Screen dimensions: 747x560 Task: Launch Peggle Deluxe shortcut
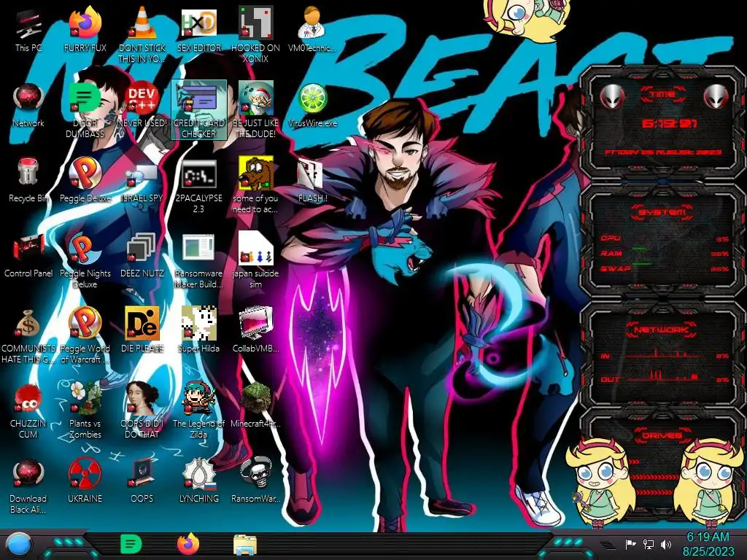85,181
